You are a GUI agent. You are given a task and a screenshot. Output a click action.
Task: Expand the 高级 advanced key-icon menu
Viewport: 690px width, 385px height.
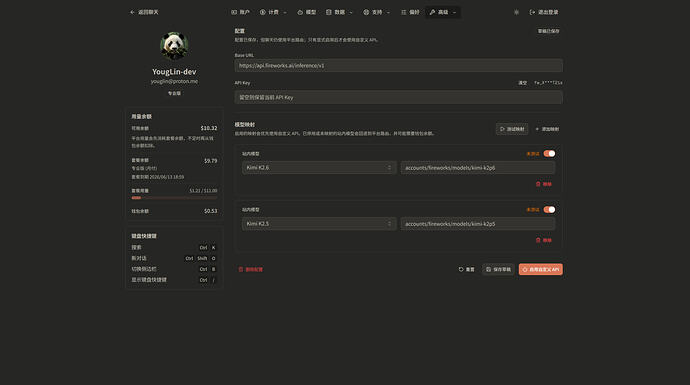pyautogui.click(x=443, y=12)
